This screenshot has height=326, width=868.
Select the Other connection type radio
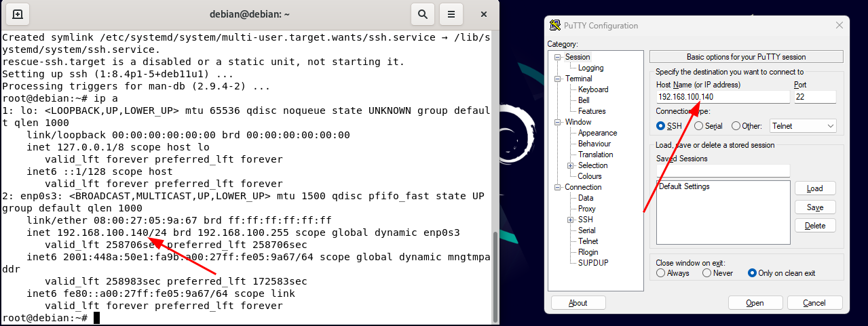736,126
